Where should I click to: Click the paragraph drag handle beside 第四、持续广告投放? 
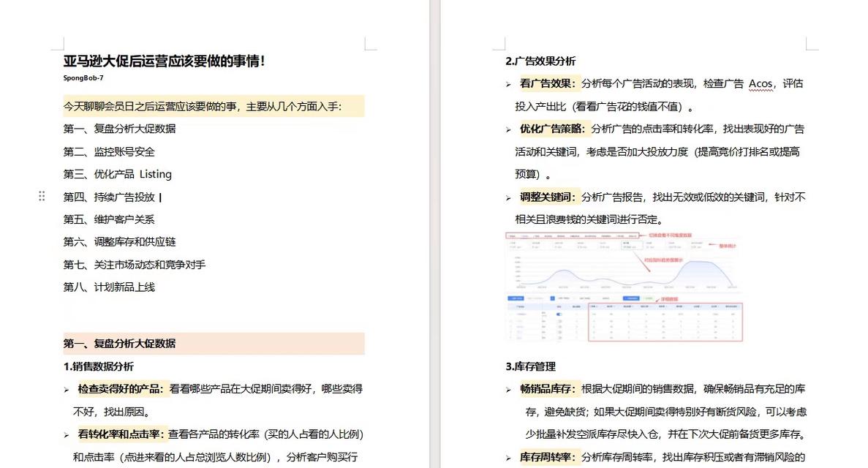42,196
